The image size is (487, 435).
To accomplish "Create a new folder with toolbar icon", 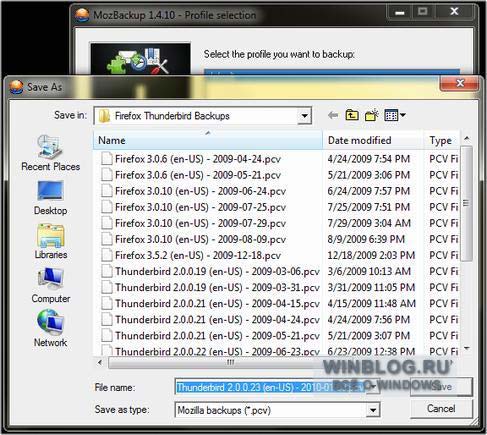I will (x=371, y=115).
